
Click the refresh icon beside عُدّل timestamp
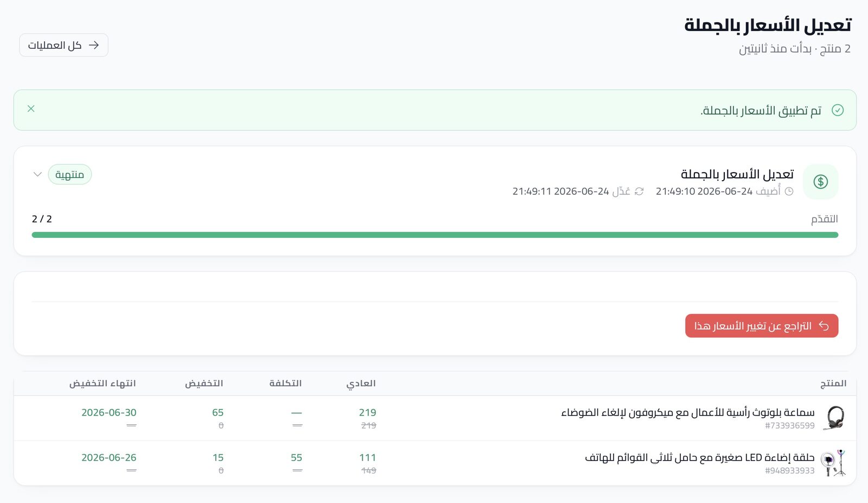click(x=639, y=192)
